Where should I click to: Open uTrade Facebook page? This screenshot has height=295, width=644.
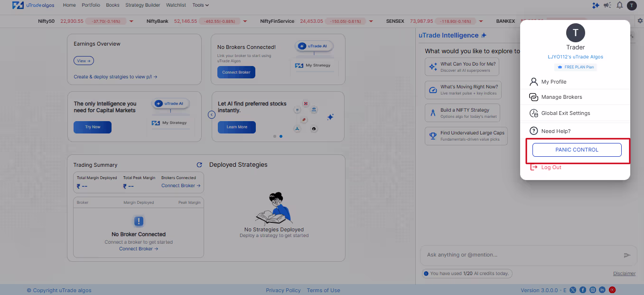click(583, 290)
